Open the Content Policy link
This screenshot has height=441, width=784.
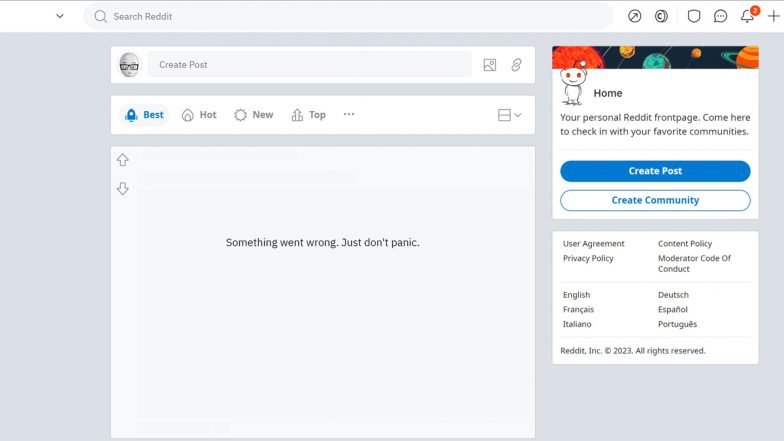click(684, 244)
